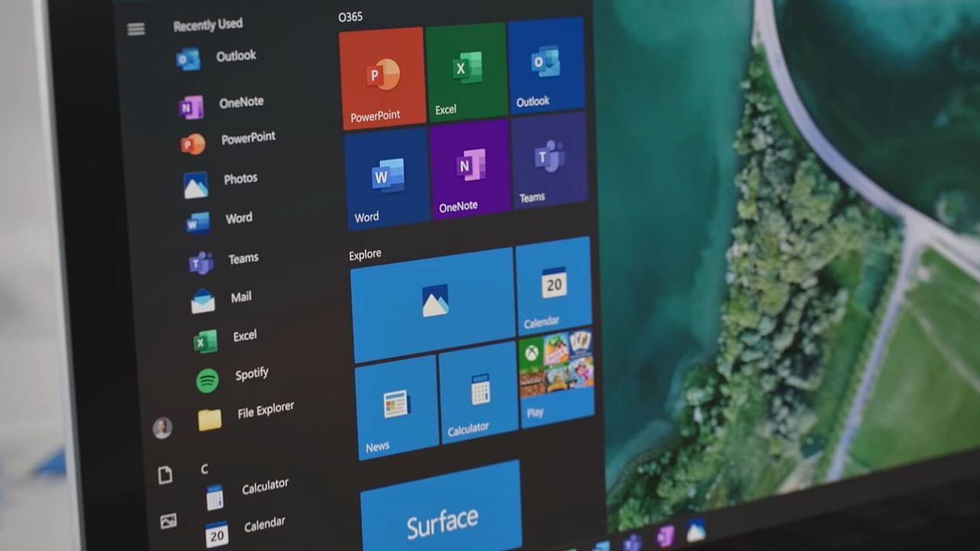The height and width of the screenshot is (551, 980).
Task: Open Photos from the taskbar
Action: pyautogui.click(x=696, y=530)
